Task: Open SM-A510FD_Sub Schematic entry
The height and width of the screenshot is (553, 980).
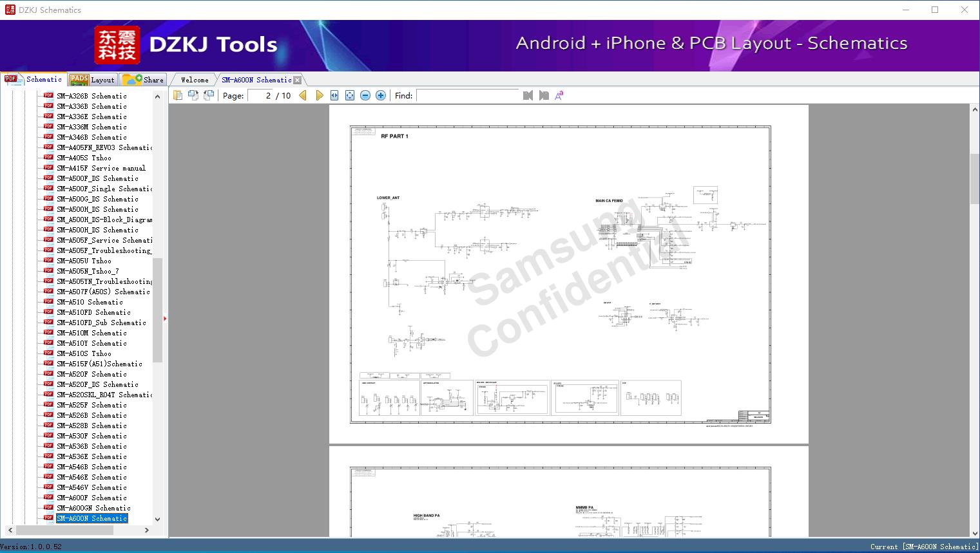Action: point(101,323)
